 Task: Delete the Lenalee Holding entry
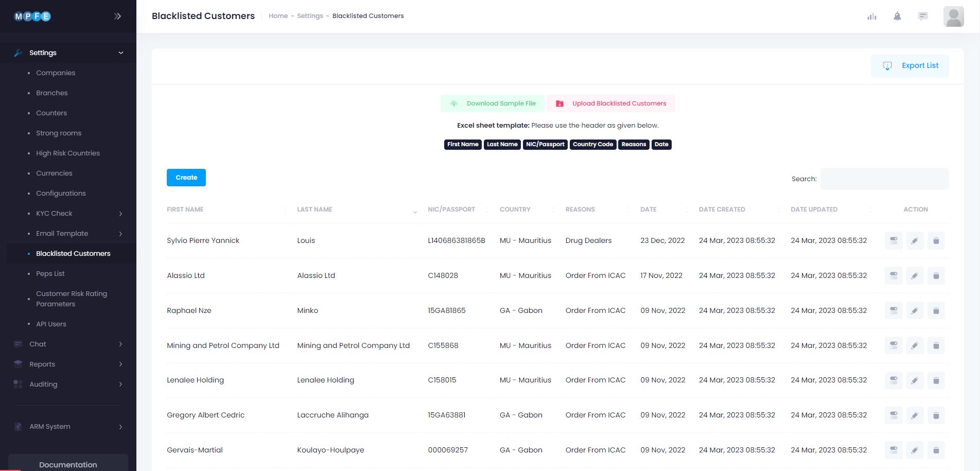(x=936, y=380)
